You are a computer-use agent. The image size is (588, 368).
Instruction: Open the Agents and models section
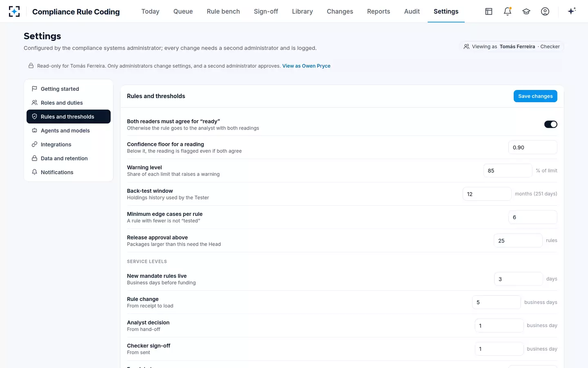(69, 130)
